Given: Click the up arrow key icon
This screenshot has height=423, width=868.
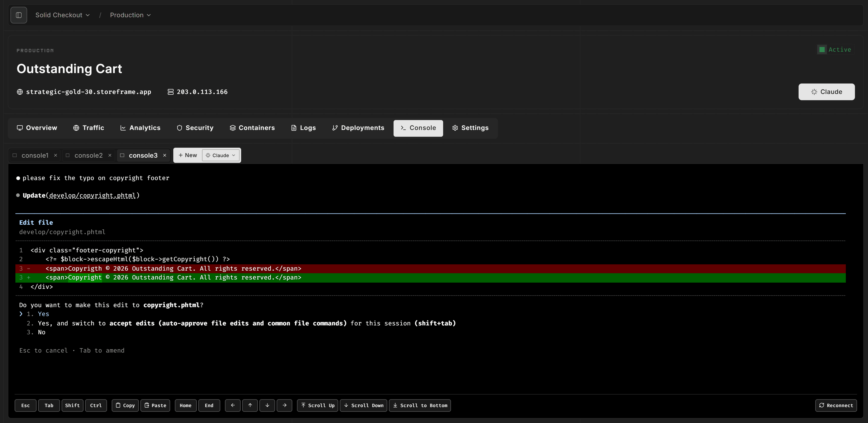Looking at the screenshot, I should 250,406.
